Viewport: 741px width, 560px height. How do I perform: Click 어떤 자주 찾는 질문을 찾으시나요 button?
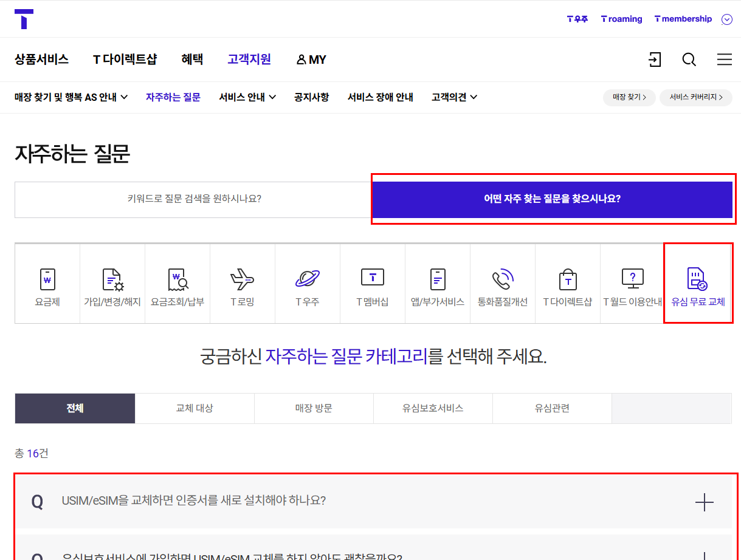tap(553, 199)
